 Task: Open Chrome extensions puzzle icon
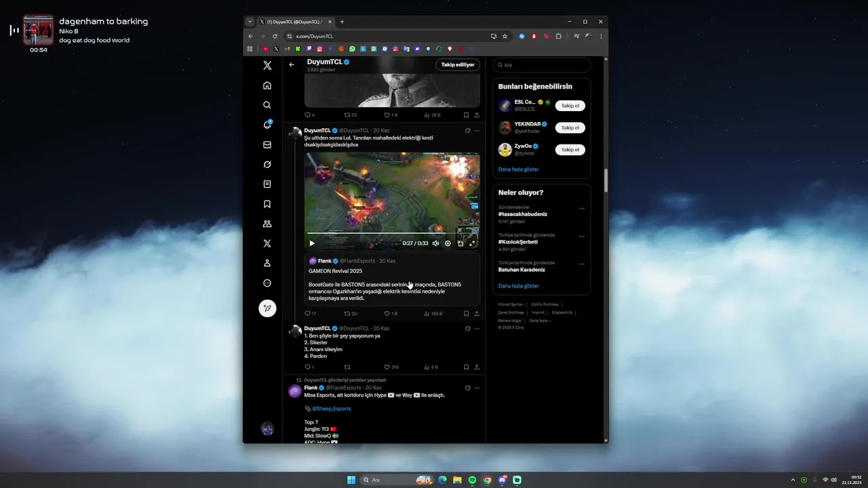point(559,36)
